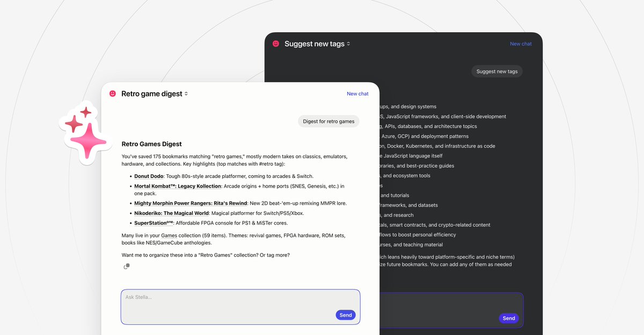
Task: Click the regenerate icon below the digest response
Action: click(127, 266)
